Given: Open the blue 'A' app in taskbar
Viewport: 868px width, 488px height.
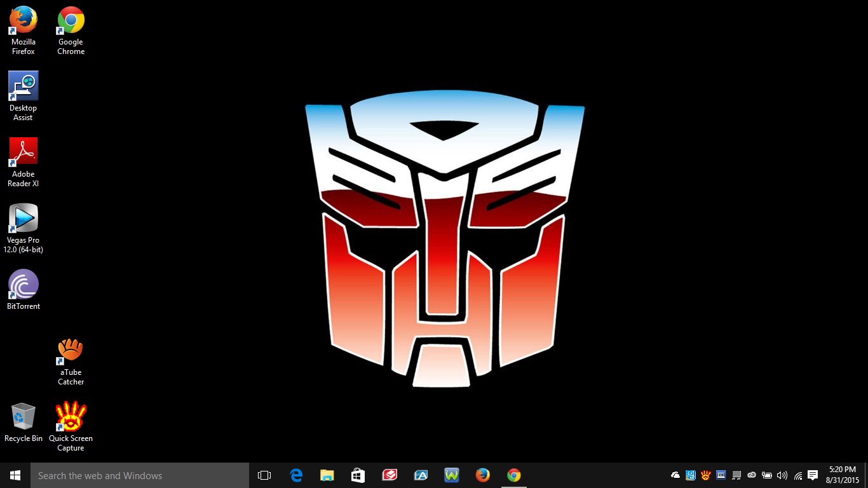Looking at the screenshot, I should tap(421, 475).
